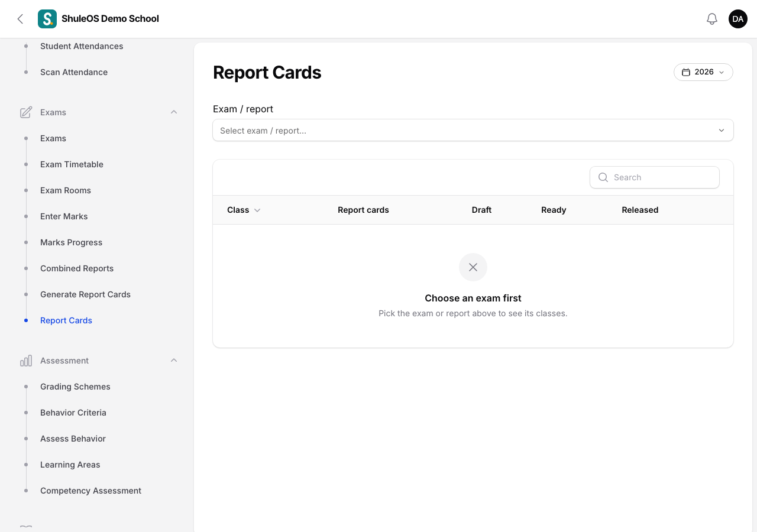Collapse the Assessment sidebar section
The image size is (757, 532).
(174, 361)
